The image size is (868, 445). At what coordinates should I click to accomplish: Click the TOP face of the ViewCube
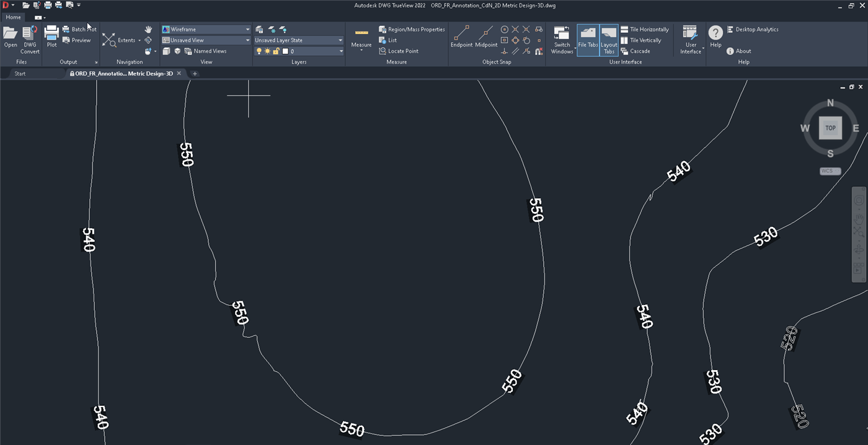pos(830,128)
